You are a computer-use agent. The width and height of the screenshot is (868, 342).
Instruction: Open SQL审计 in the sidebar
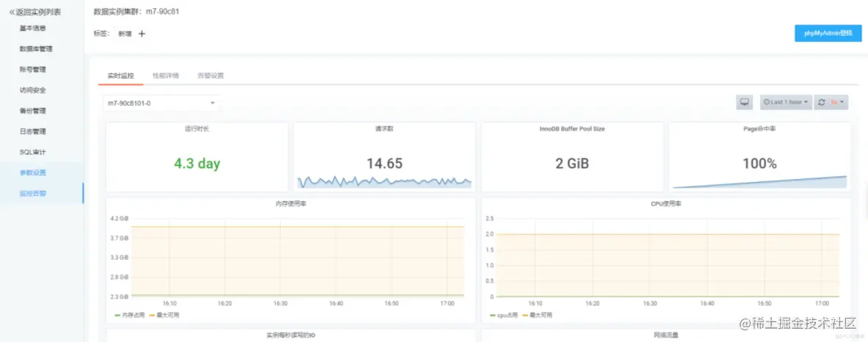pos(32,152)
